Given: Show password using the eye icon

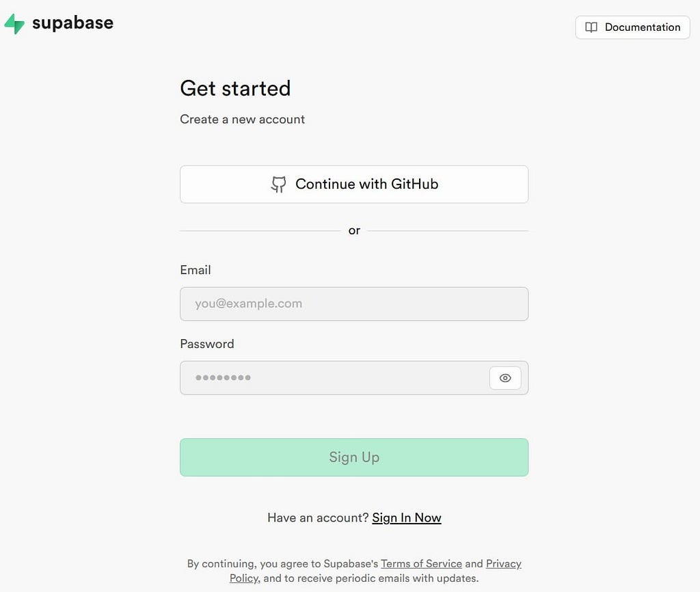Looking at the screenshot, I should click(x=505, y=378).
